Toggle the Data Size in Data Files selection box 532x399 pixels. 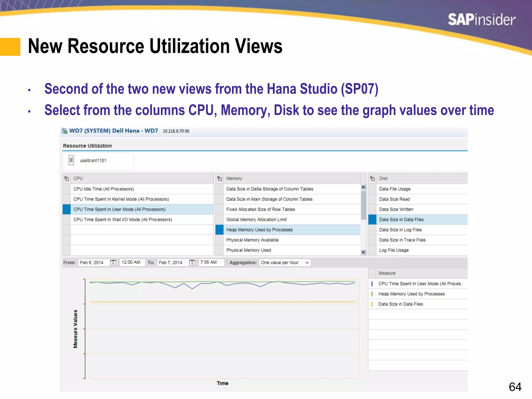[x=372, y=220]
